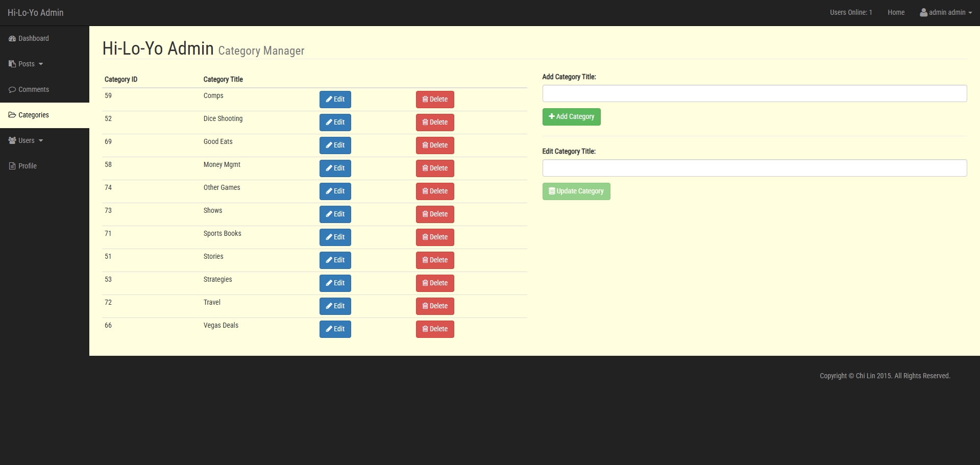Expand the Posts dropdown in sidebar
This screenshot has height=465, width=980.
point(26,64)
